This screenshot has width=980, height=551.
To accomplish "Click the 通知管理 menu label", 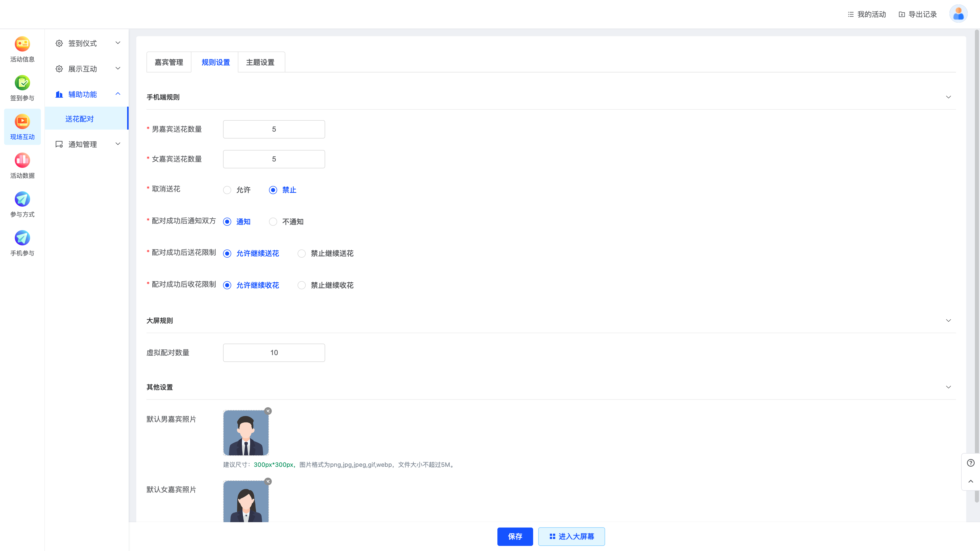I will (82, 144).
